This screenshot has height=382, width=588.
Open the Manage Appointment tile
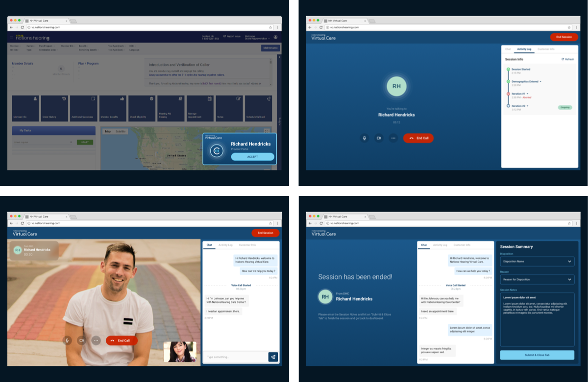coord(200,108)
